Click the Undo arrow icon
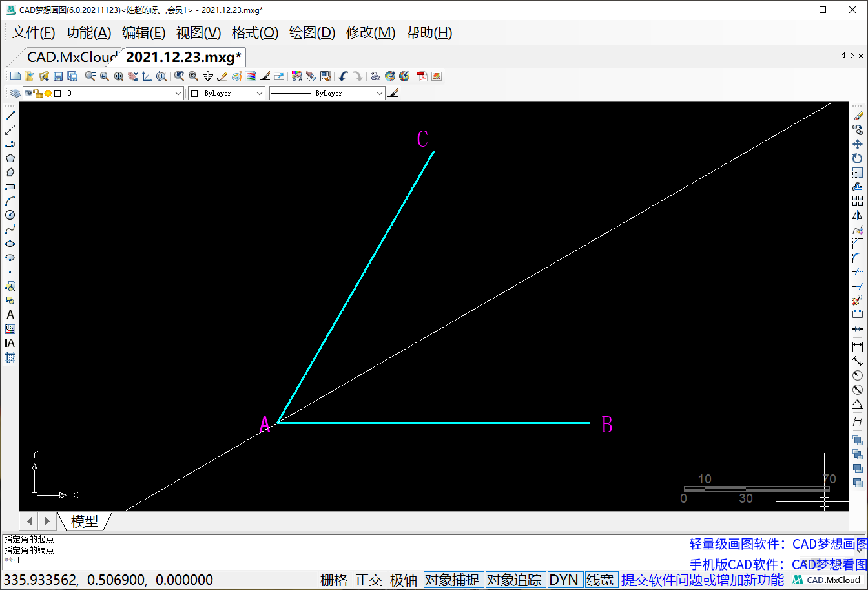Image resolution: width=868 pixels, height=590 pixels. [x=343, y=76]
